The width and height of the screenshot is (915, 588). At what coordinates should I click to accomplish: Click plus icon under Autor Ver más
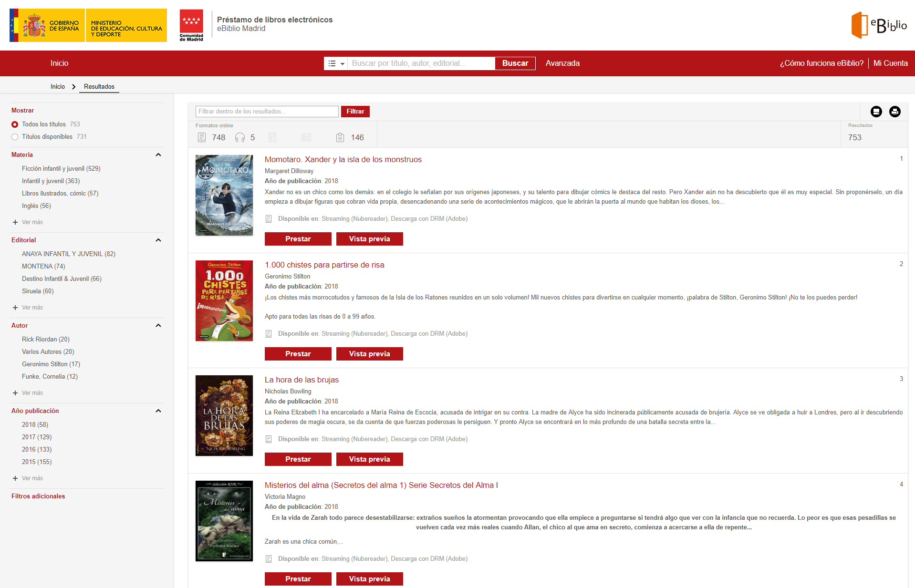tap(15, 393)
